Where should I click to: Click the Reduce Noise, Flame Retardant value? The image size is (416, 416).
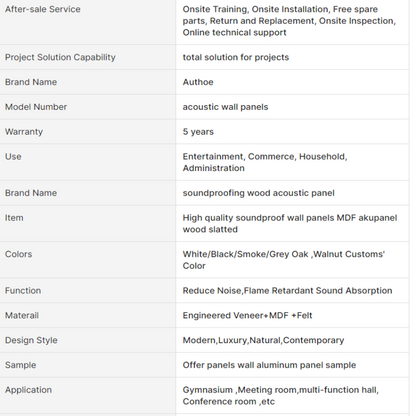(x=287, y=291)
